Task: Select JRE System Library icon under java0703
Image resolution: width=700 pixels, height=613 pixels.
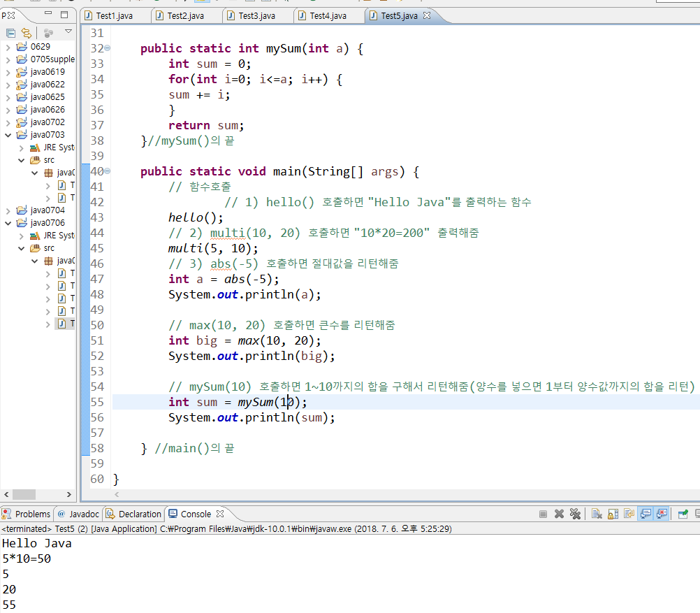Action: pyautogui.click(x=35, y=147)
